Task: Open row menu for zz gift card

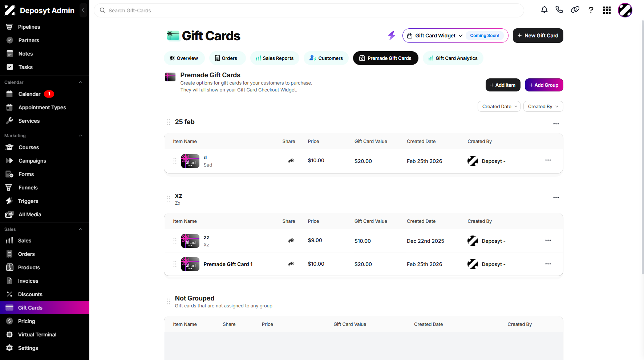Action: click(548, 240)
